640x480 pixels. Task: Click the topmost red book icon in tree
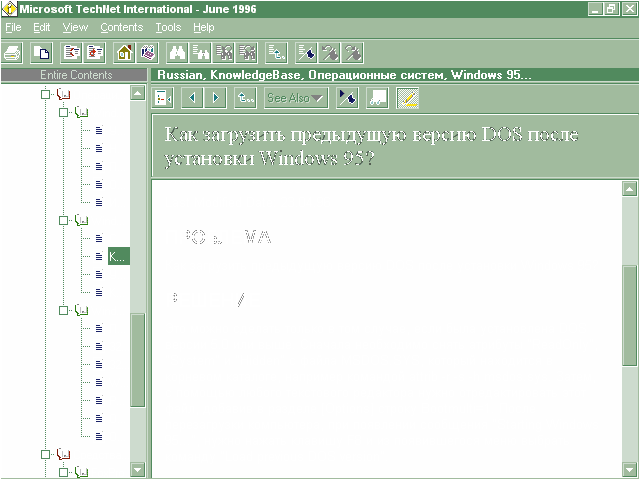64,94
